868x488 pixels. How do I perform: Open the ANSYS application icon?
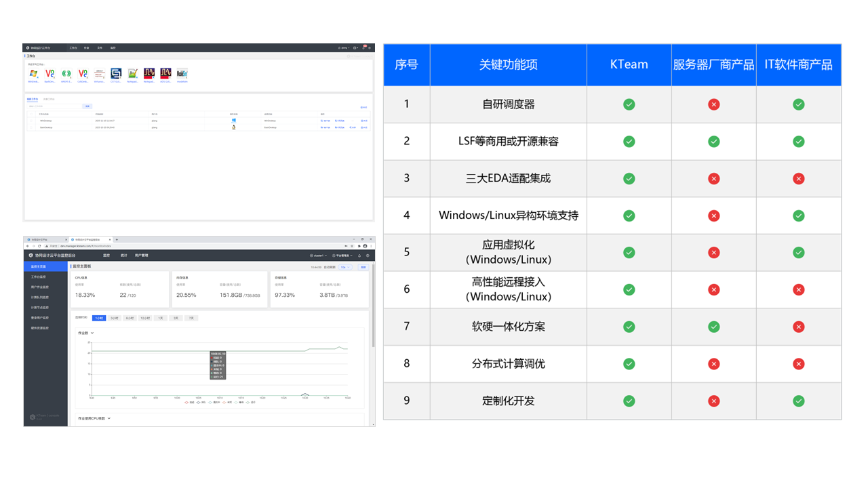tap(66, 73)
